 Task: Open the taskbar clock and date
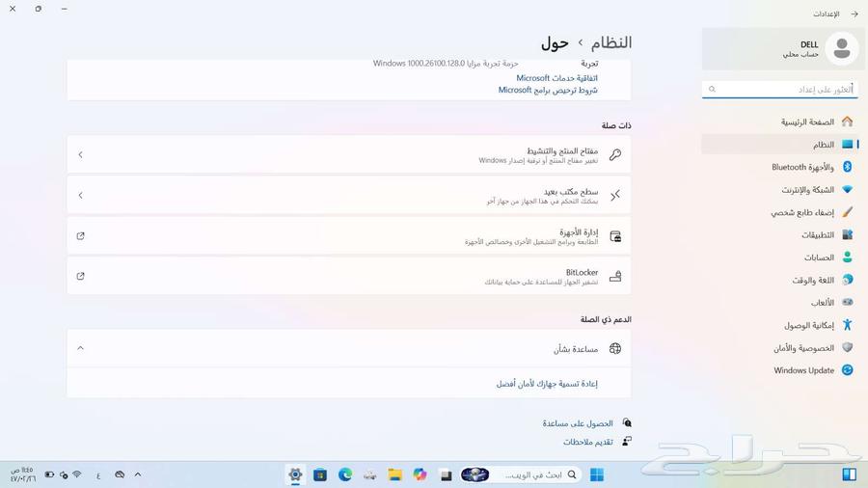point(23,474)
